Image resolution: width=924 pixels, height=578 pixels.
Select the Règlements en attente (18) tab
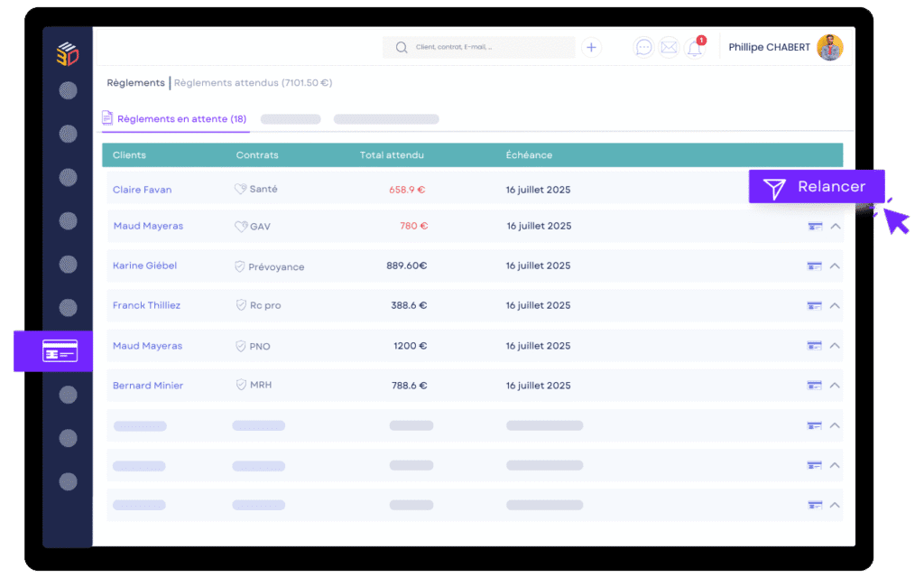click(x=180, y=118)
